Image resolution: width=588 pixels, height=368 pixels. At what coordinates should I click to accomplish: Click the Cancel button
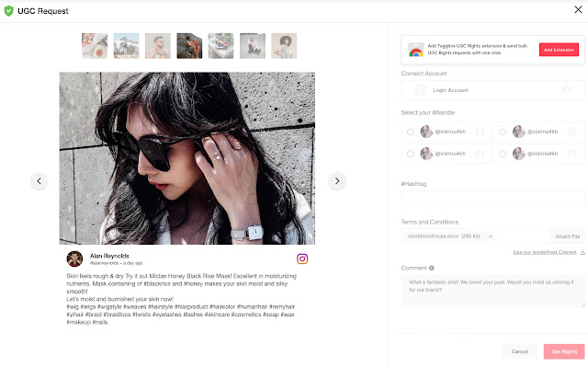click(520, 351)
